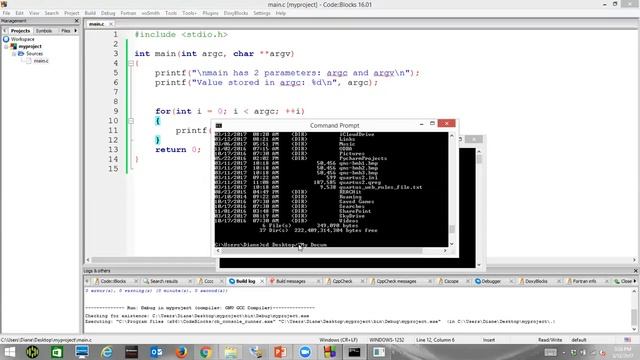Screen dimensions: 640x360
Task: Open the Code::Blocks log tab
Action: pyautogui.click(x=113, y=281)
